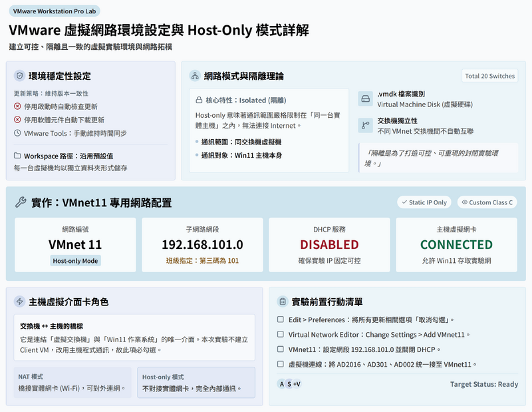Click the wrench icon beside 實作:VMnet11
Viewport: 532px width, 412px height.
click(21, 202)
